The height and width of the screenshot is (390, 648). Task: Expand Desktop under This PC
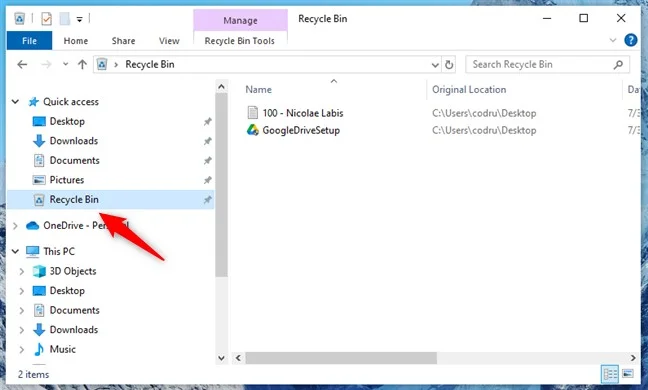point(21,291)
